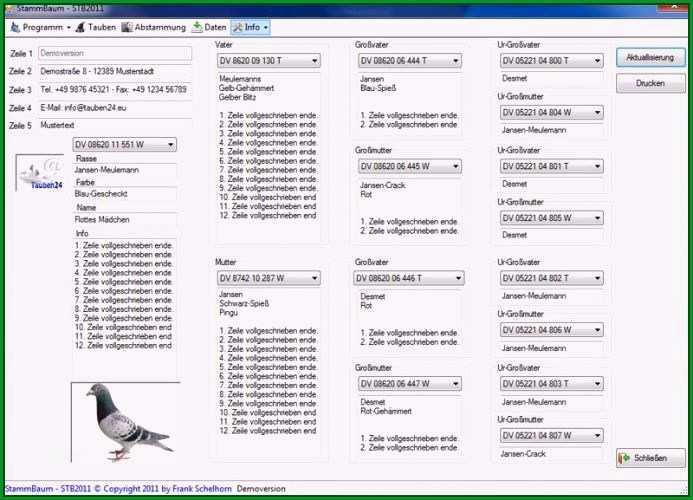693x500 pixels.
Task: Click the Zeile 1 Demoversion field
Action: coord(115,53)
